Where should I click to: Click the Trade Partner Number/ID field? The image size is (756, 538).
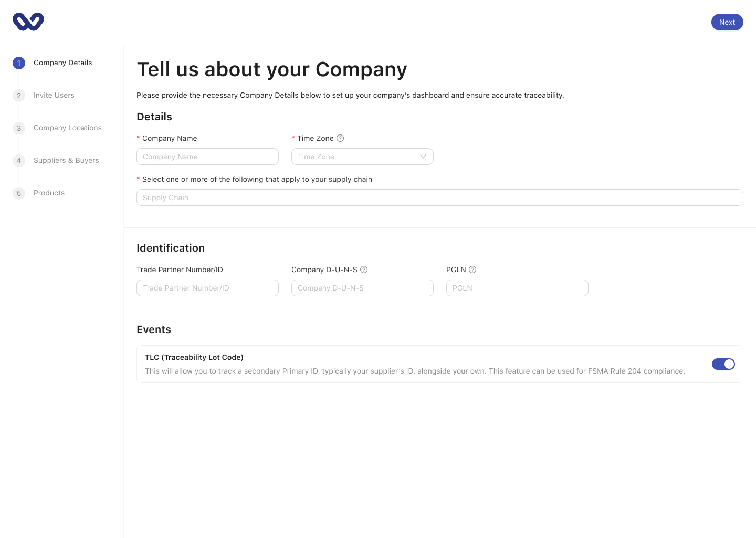pos(207,288)
